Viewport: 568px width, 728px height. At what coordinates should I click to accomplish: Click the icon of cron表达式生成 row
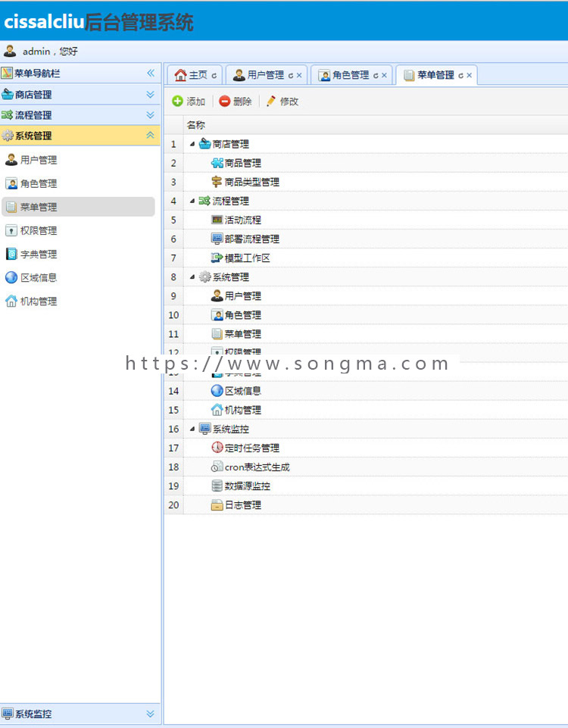click(x=217, y=467)
